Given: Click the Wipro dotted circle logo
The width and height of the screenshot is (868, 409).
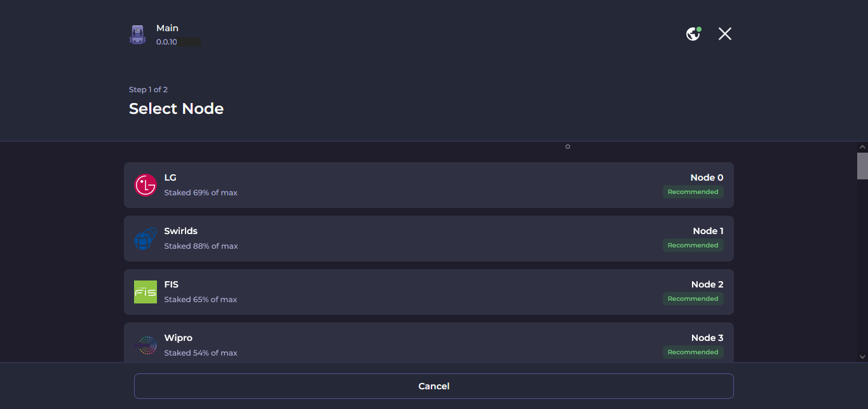Looking at the screenshot, I should [147, 345].
